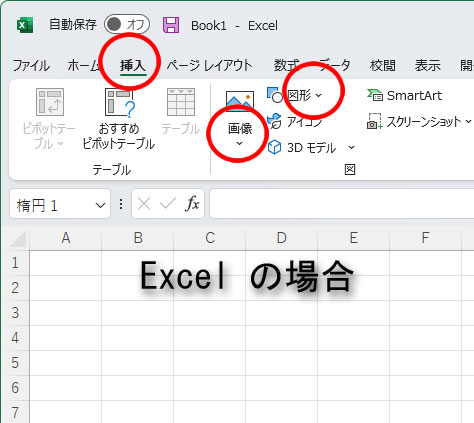474x423 pixels.
Task: Click the purple save floppy disk icon
Action: click(171, 25)
